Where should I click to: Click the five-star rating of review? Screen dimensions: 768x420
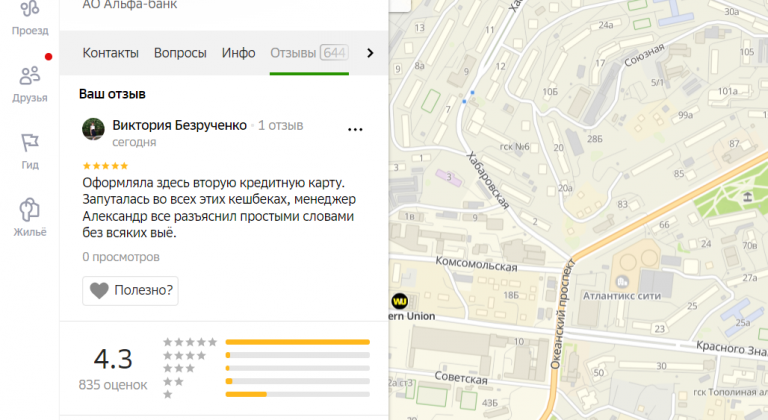click(x=105, y=166)
